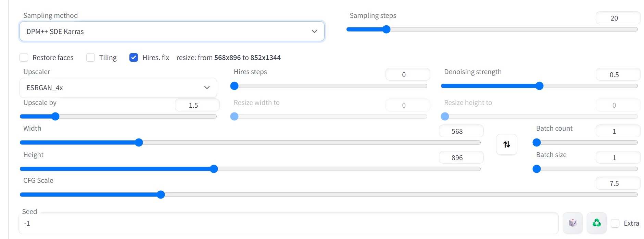This screenshot has width=644, height=239.
Task: Focus the Seed input field
Action: coord(288,224)
